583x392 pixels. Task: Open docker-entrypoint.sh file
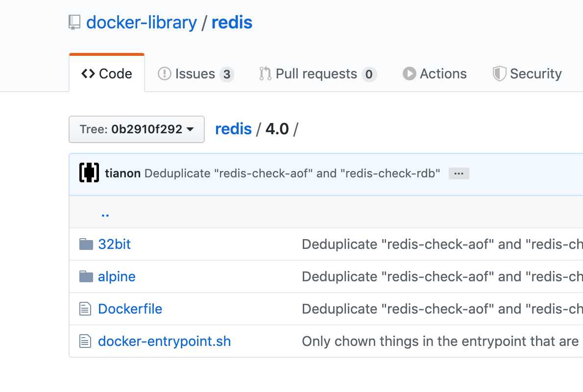(x=164, y=342)
